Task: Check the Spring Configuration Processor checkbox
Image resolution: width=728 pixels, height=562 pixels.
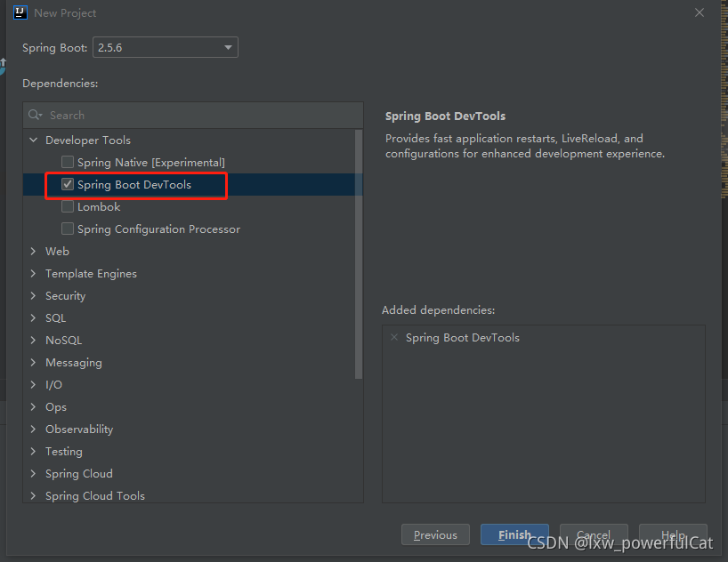Action: tap(68, 229)
